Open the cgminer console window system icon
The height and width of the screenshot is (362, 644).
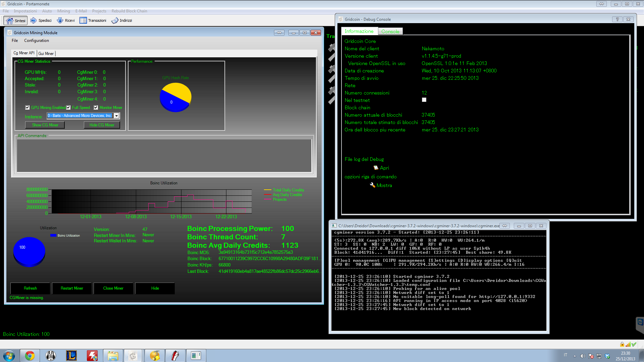pyautogui.click(x=334, y=226)
